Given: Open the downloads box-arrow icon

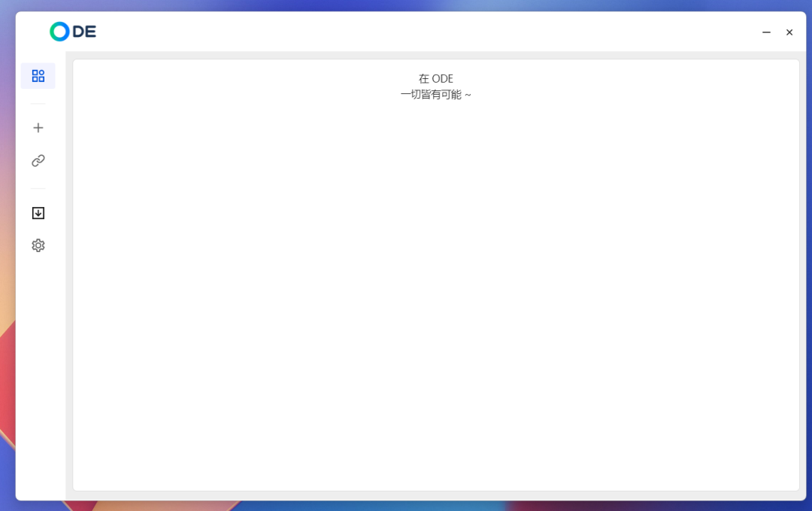Looking at the screenshot, I should coord(38,213).
